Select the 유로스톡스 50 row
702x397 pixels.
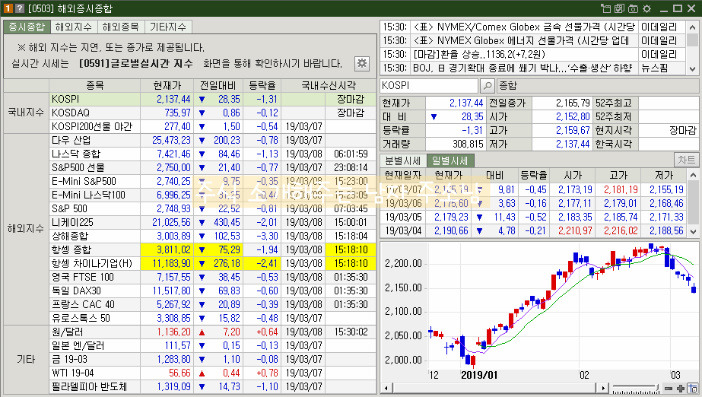click(x=213, y=318)
